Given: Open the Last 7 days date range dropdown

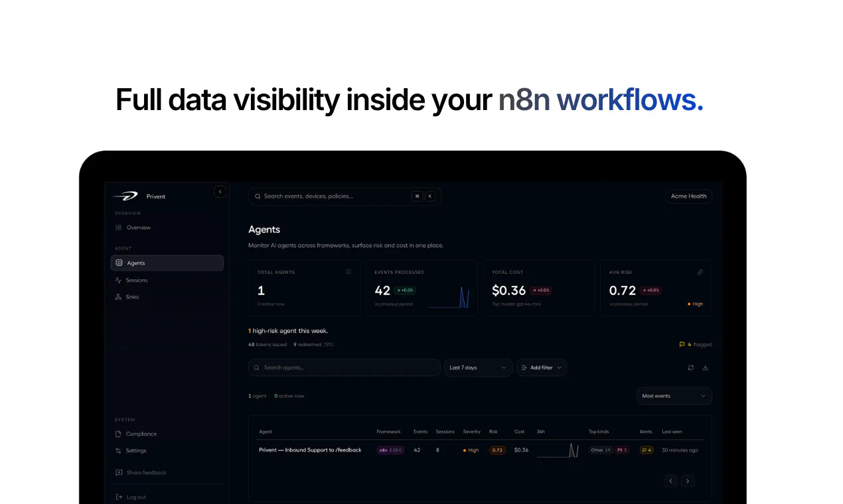Looking at the screenshot, I should tap(478, 367).
